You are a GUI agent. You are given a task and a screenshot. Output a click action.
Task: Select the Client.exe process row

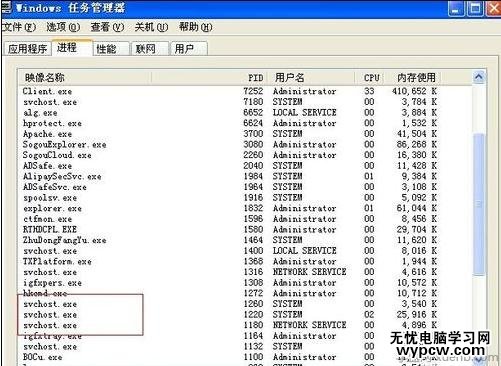pos(245,91)
